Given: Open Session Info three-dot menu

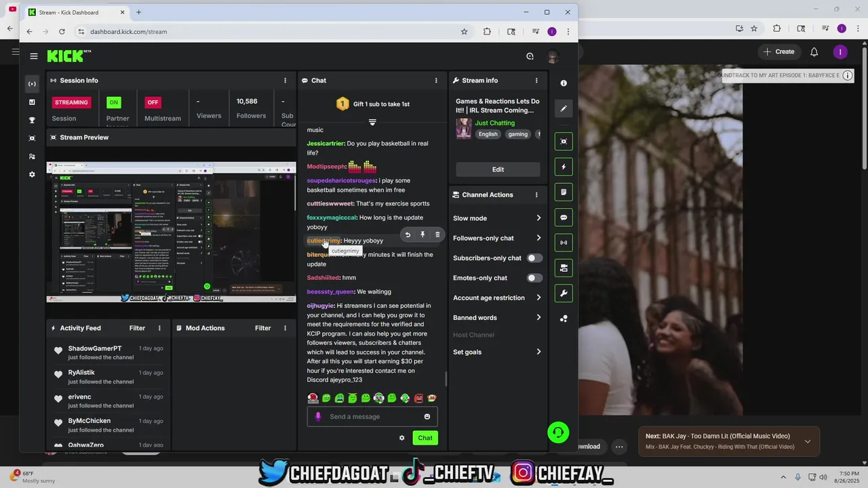Looking at the screenshot, I should [285, 81].
